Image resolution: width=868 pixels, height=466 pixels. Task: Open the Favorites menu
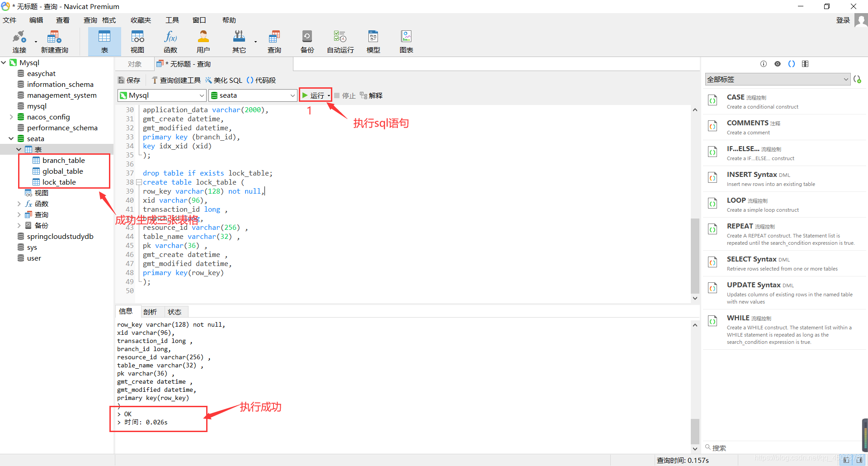141,20
